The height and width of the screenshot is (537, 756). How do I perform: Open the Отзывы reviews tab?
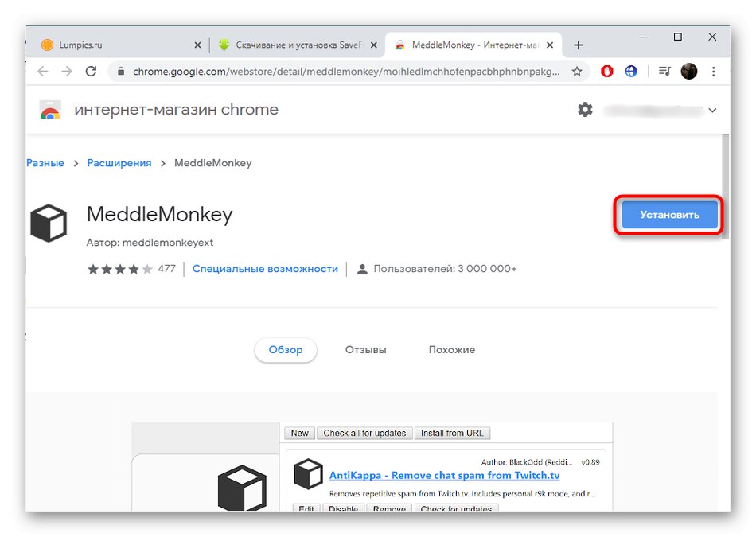pos(365,350)
